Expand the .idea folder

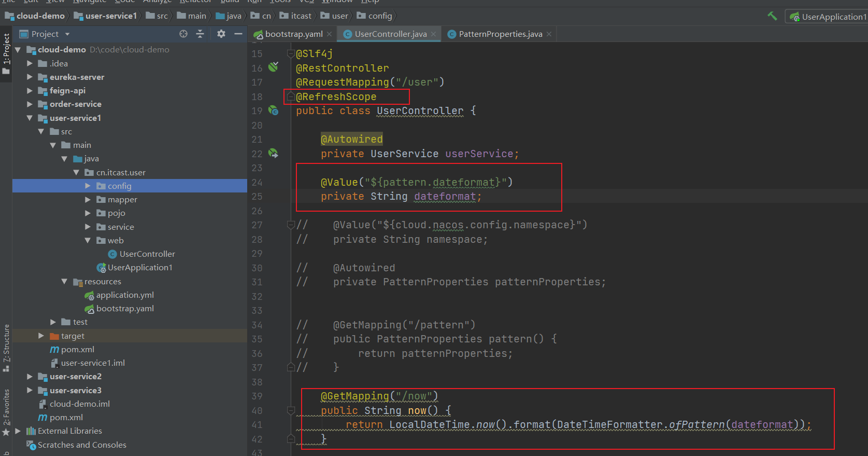tap(30, 63)
